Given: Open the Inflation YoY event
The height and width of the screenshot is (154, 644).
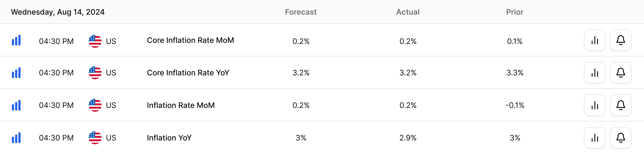Looking at the screenshot, I should (169, 138).
